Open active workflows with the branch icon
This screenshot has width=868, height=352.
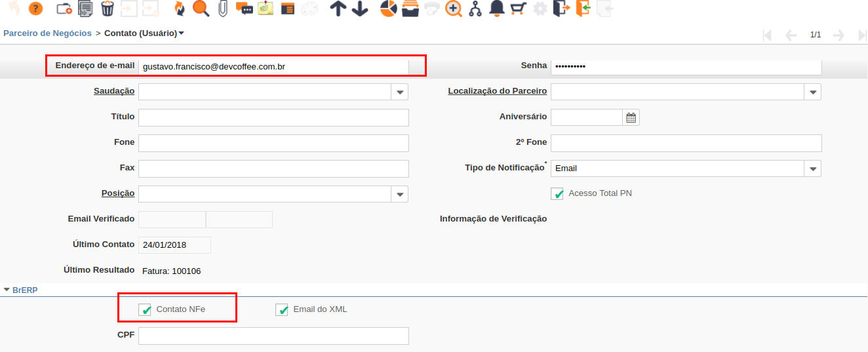[x=475, y=9]
